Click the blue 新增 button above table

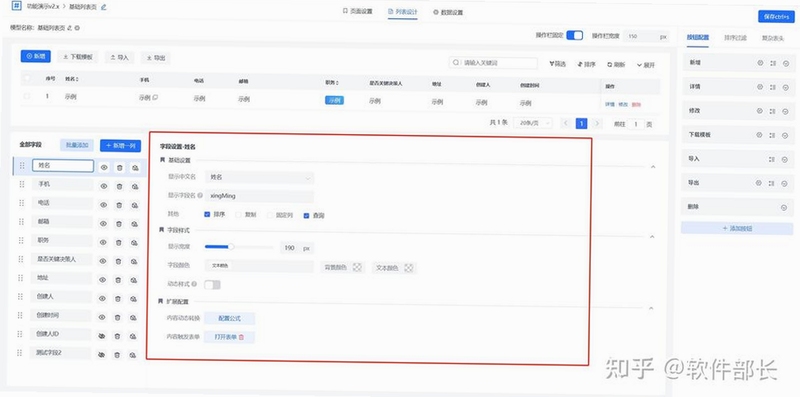click(x=36, y=57)
